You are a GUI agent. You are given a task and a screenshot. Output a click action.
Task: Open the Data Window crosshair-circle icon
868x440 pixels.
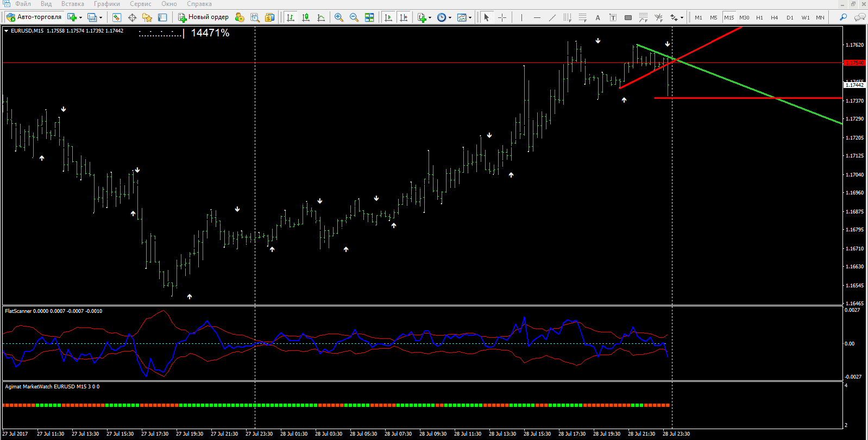tap(132, 17)
